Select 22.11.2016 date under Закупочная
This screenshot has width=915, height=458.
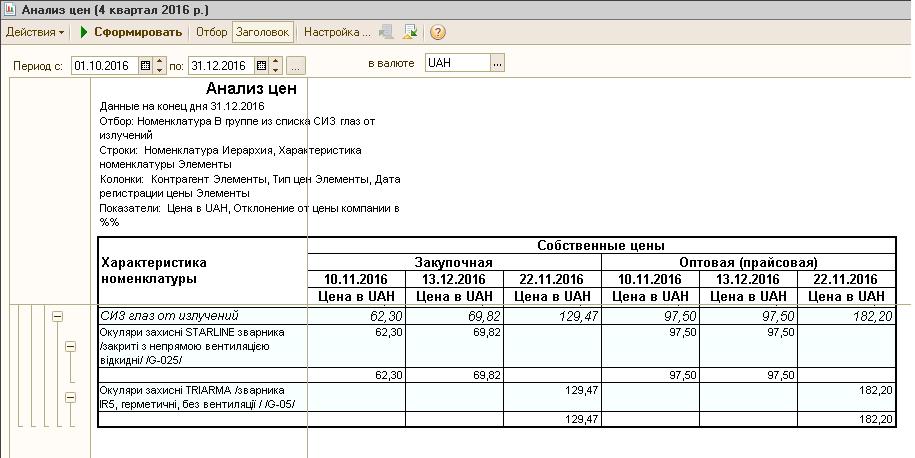[552, 279]
